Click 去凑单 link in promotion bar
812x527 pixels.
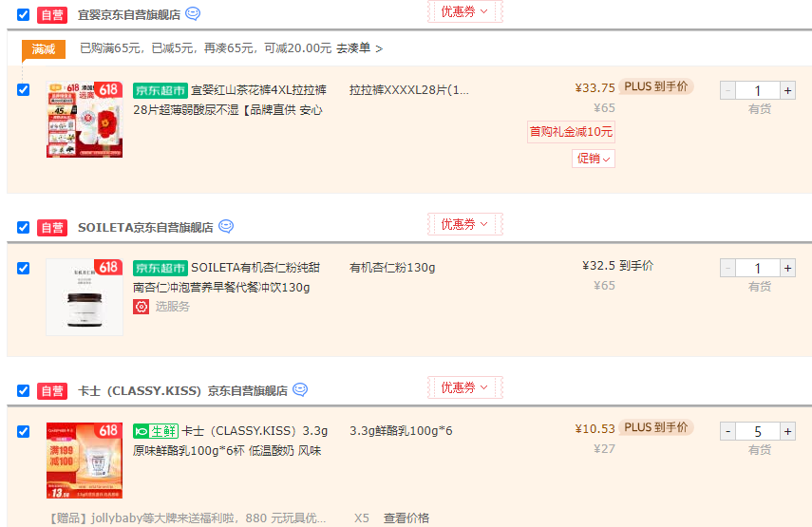[x=359, y=48]
